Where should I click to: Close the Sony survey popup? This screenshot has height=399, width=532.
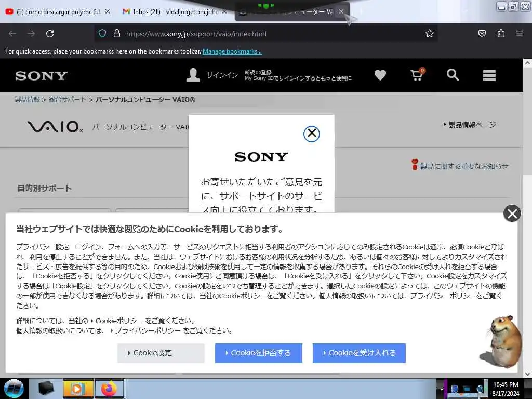312,134
